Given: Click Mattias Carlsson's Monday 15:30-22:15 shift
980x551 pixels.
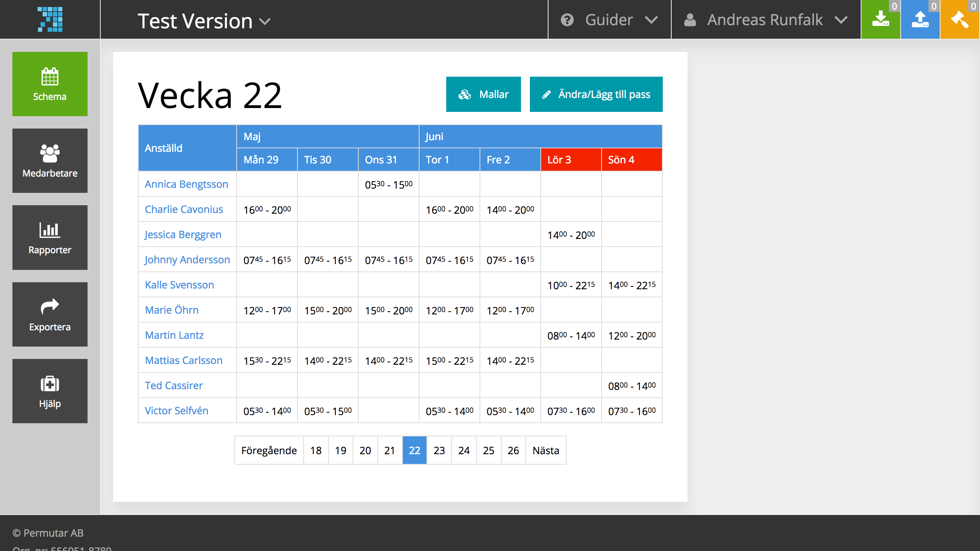Looking at the screenshot, I should coord(267,360).
